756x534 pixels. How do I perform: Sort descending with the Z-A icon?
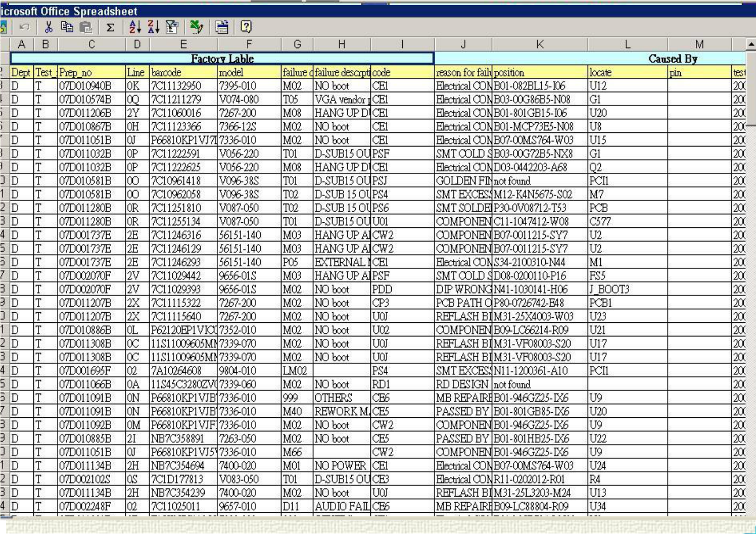(x=154, y=27)
